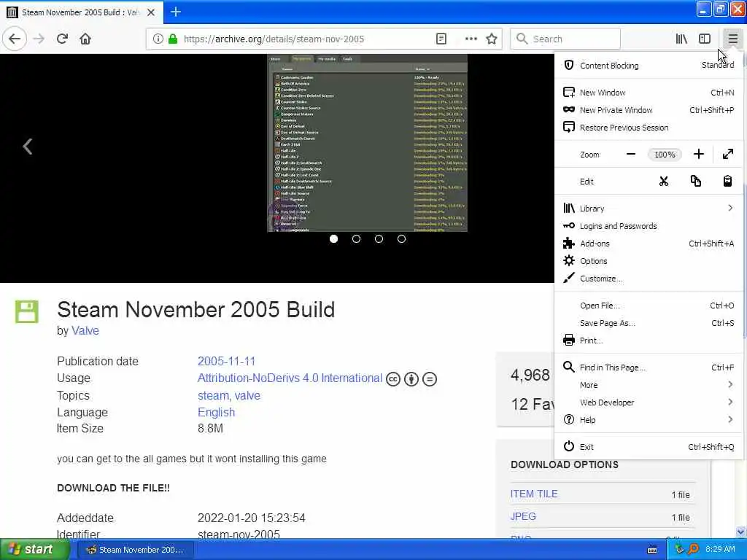Open Logins and Passwords
This screenshot has width=747, height=560.
[x=649, y=226]
